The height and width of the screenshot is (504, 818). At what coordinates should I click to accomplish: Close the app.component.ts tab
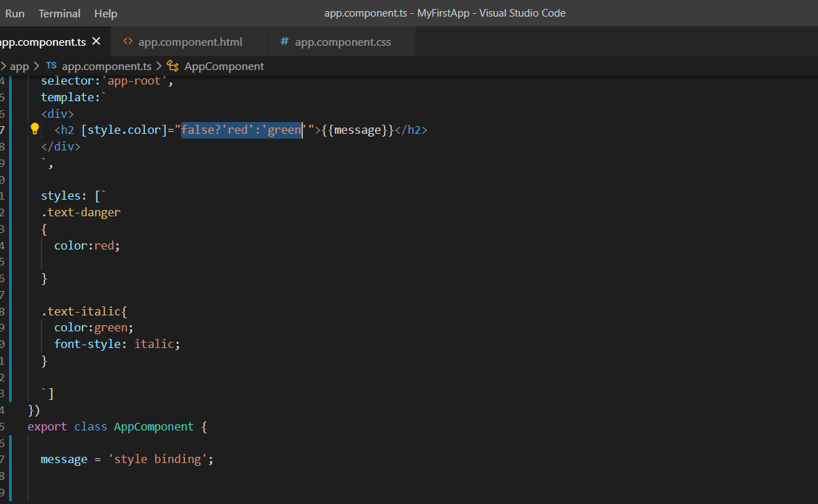(96, 41)
